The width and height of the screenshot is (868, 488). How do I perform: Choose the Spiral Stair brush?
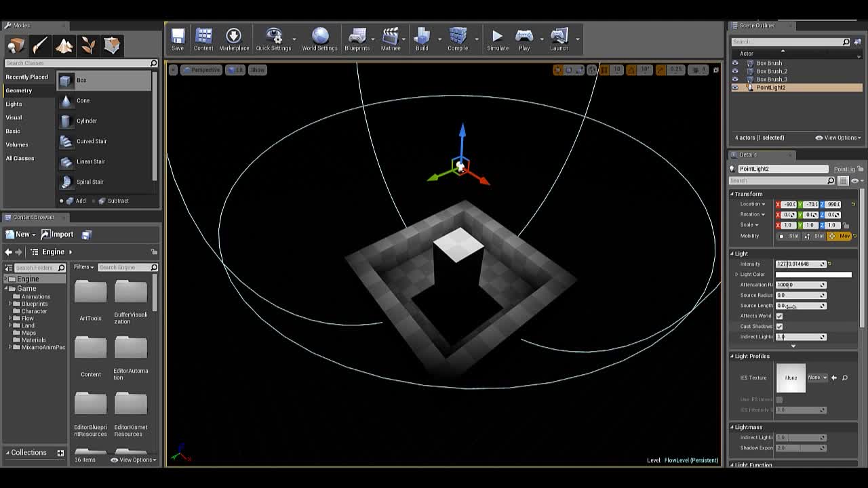[x=104, y=182]
